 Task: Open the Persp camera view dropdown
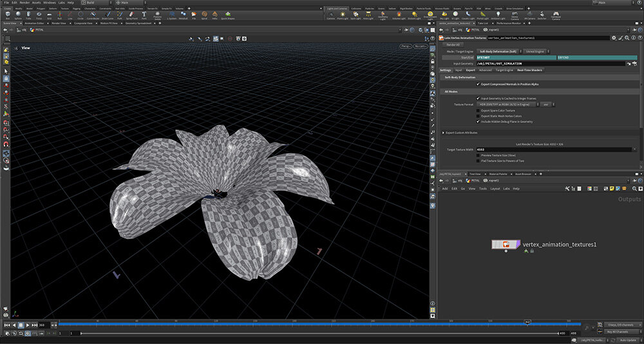click(405, 46)
